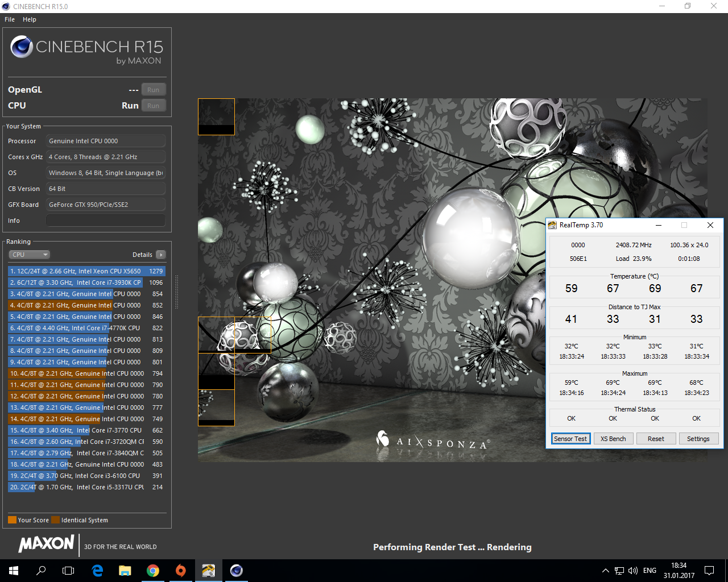Show hidden system tray icons

click(x=605, y=571)
